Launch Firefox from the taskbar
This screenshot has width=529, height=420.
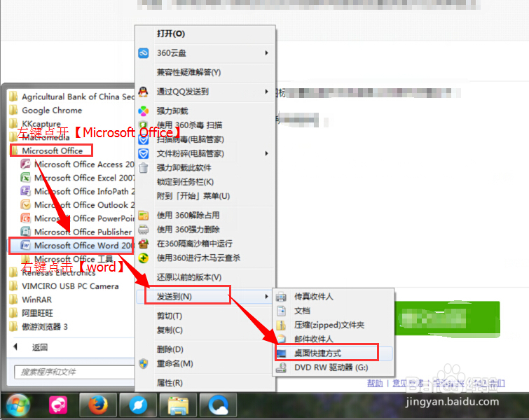click(98, 405)
